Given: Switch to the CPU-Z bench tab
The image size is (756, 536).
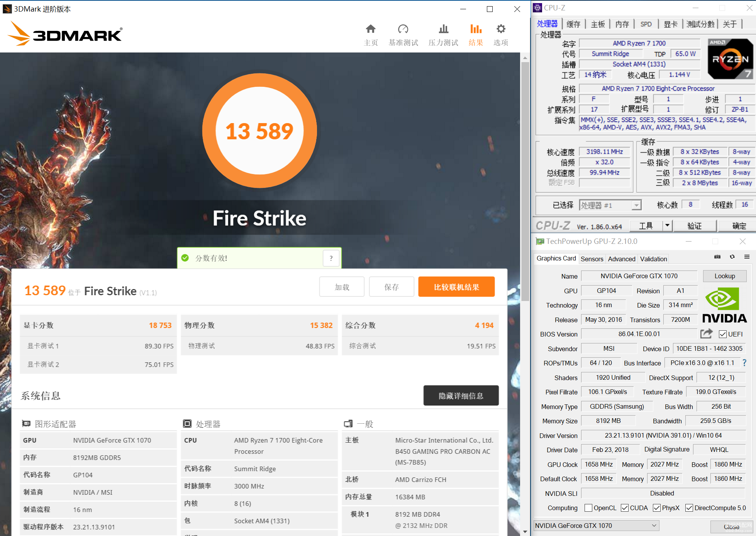Looking at the screenshot, I should coord(700,24).
